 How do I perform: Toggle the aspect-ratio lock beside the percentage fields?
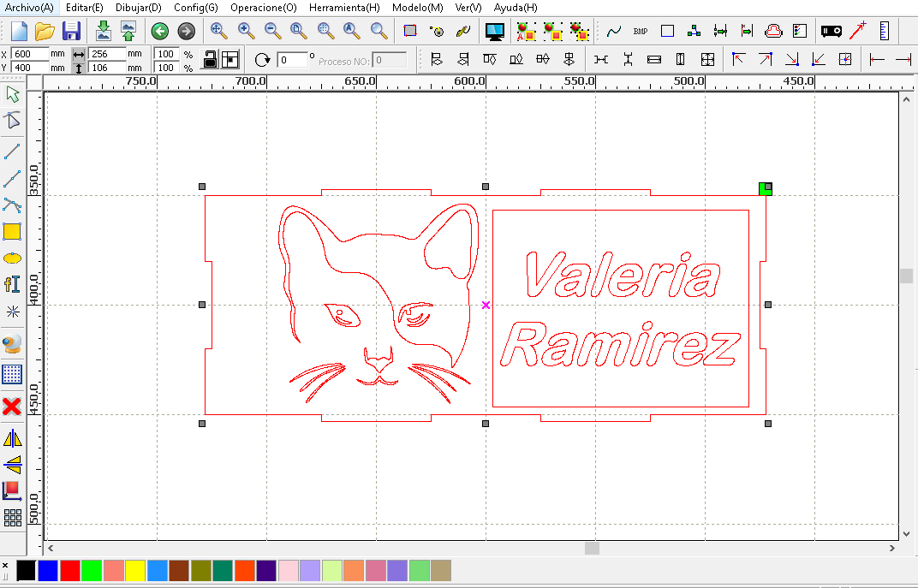207,59
